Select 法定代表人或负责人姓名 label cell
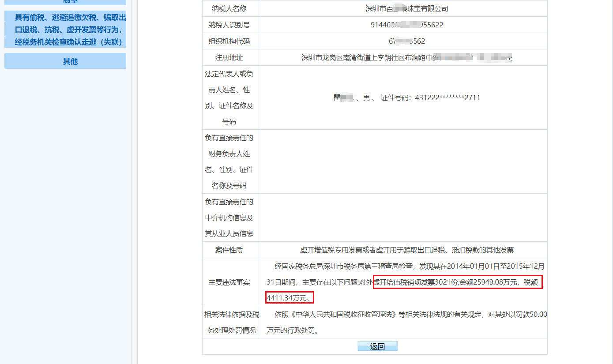The image size is (613, 364). [232, 98]
